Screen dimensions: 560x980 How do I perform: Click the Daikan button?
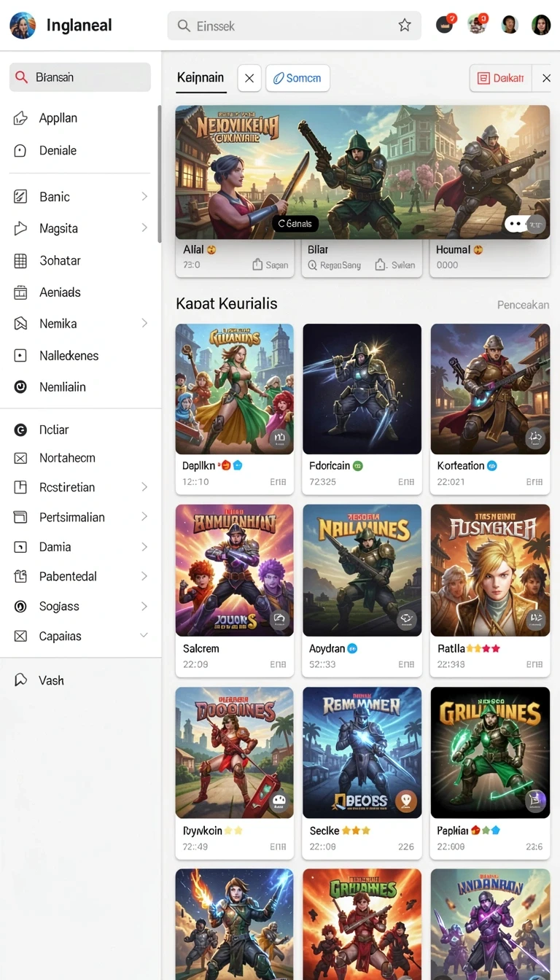click(501, 78)
